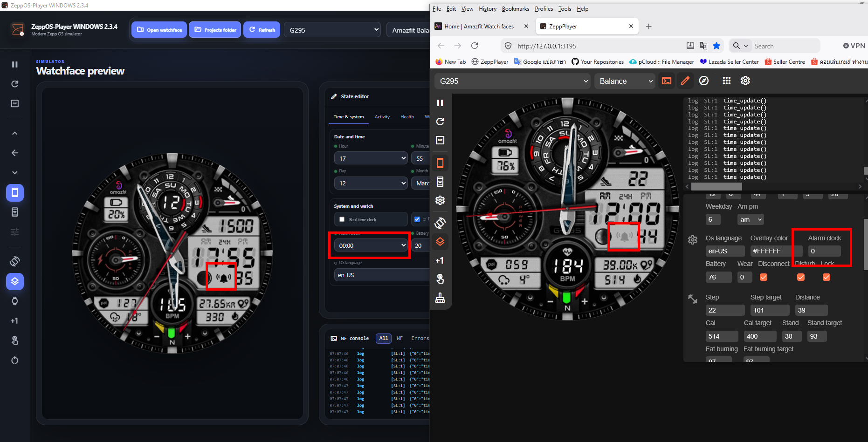Open a new browser tab
The height and width of the screenshot is (442, 868).
648,27
